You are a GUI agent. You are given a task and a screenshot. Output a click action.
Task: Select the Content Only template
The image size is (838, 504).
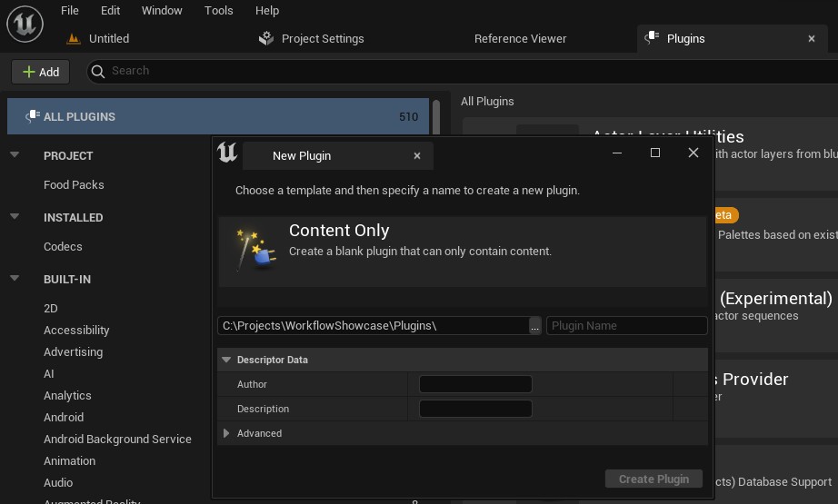(463, 252)
